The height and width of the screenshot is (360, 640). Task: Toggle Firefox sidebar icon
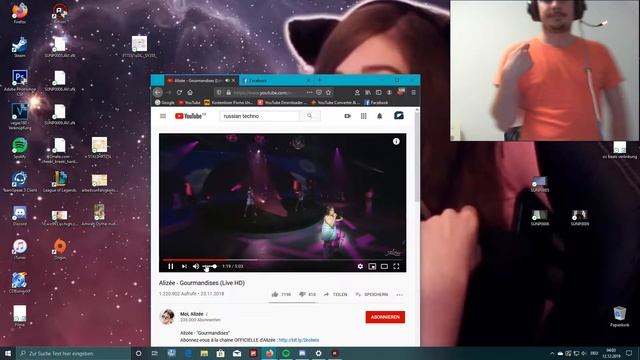378,93
